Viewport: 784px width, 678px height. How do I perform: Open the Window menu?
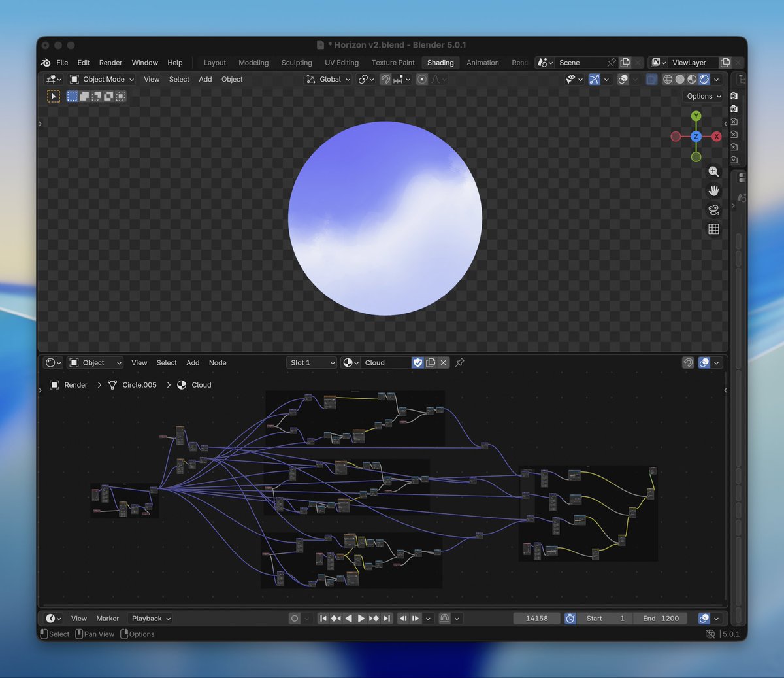[144, 63]
